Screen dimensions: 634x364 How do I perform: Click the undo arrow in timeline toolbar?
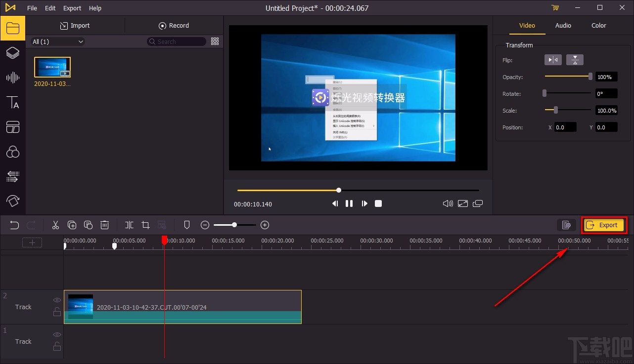[x=14, y=225]
